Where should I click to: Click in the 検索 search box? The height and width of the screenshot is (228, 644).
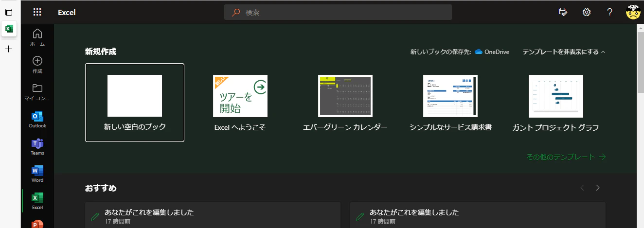pos(338,12)
